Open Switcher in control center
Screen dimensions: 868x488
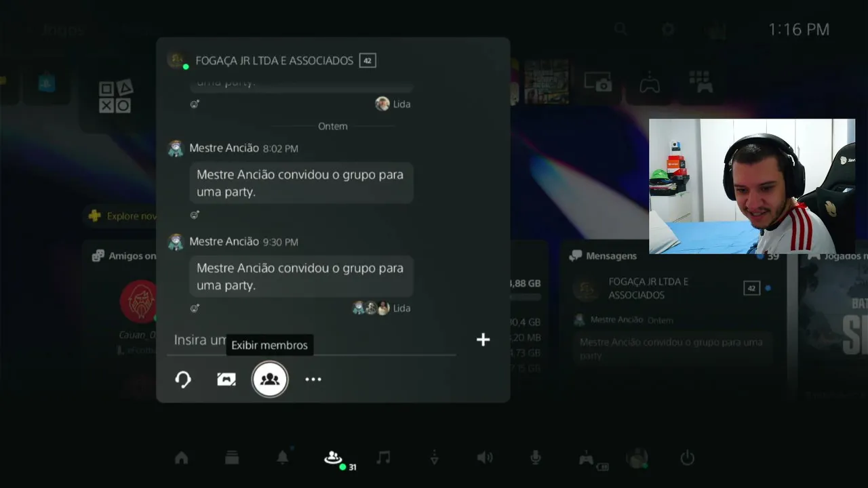pyautogui.click(x=232, y=458)
